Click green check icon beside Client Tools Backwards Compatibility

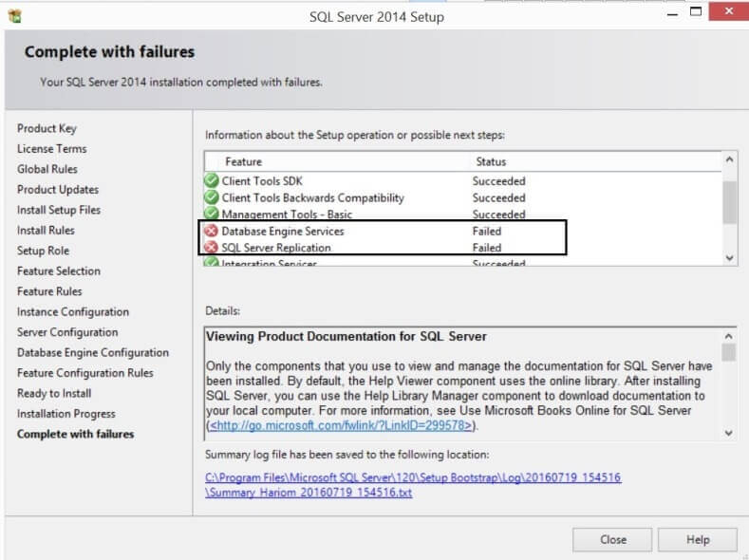click(211, 197)
